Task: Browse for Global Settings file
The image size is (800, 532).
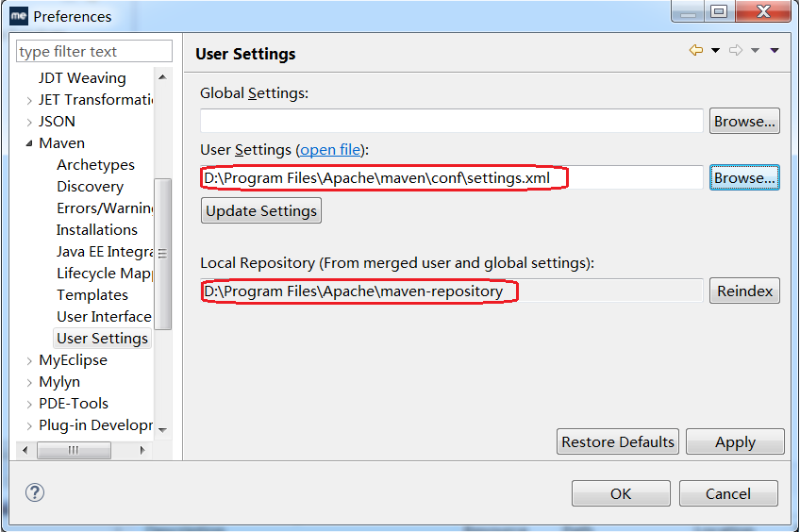Action: click(744, 121)
